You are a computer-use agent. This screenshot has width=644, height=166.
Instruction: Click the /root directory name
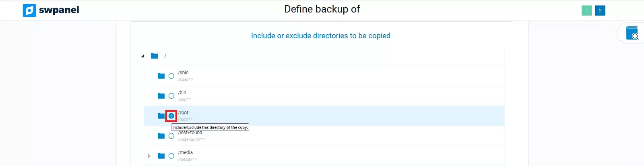click(x=184, y=112)
